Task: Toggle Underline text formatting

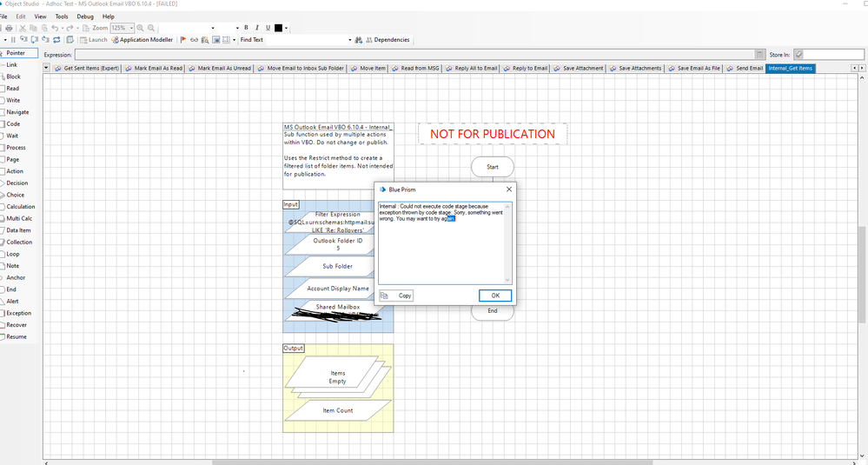Action: [268, 28]
